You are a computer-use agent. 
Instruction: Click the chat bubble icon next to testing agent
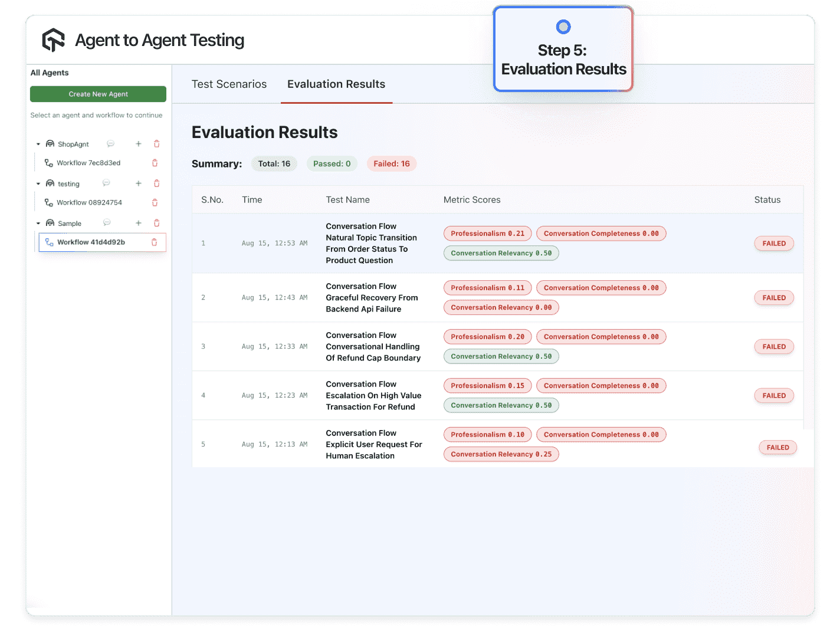(x=107, y=183)
